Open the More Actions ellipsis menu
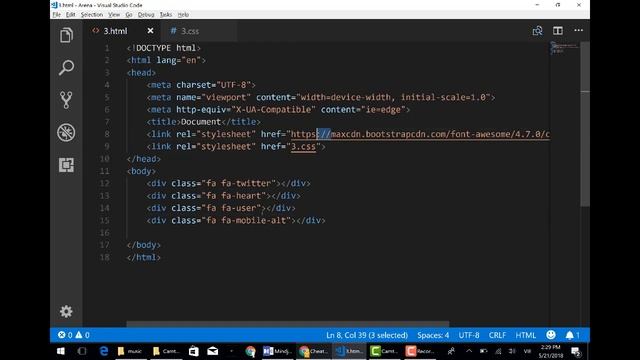This screenshot has width=640, height=360. [x=578, y=30]
